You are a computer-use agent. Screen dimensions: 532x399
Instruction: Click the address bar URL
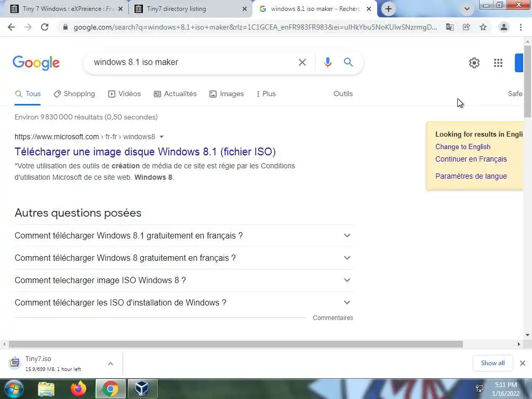[x=255, y=27]
